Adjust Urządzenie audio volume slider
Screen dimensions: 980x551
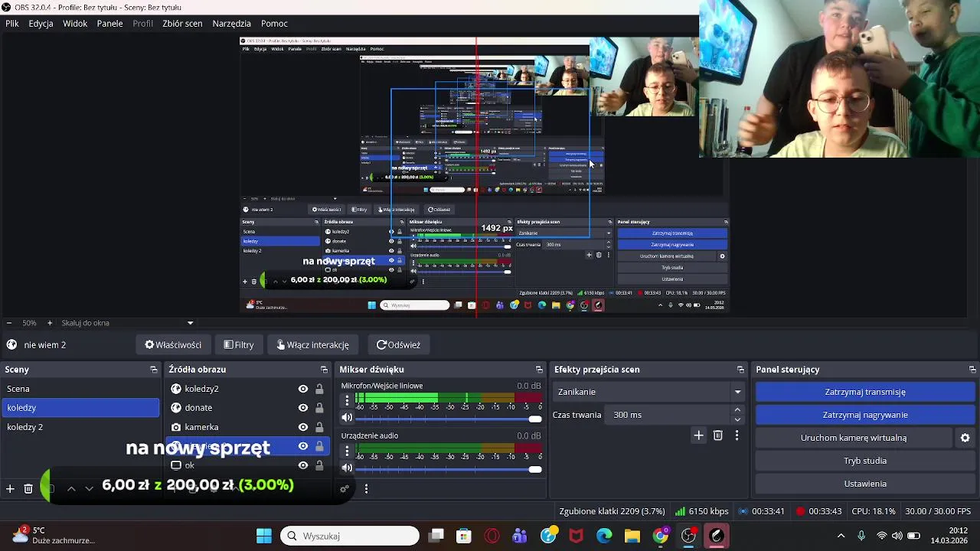[449, 468]
